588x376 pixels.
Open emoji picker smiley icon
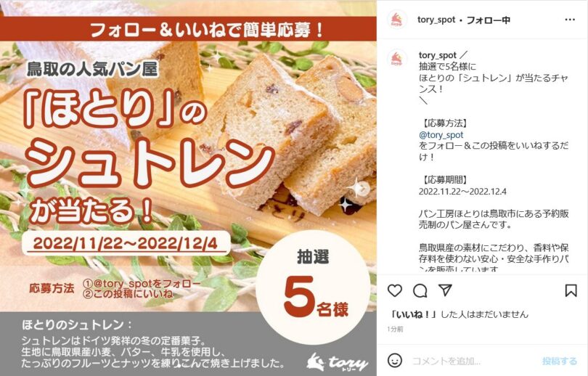point(394,361)
